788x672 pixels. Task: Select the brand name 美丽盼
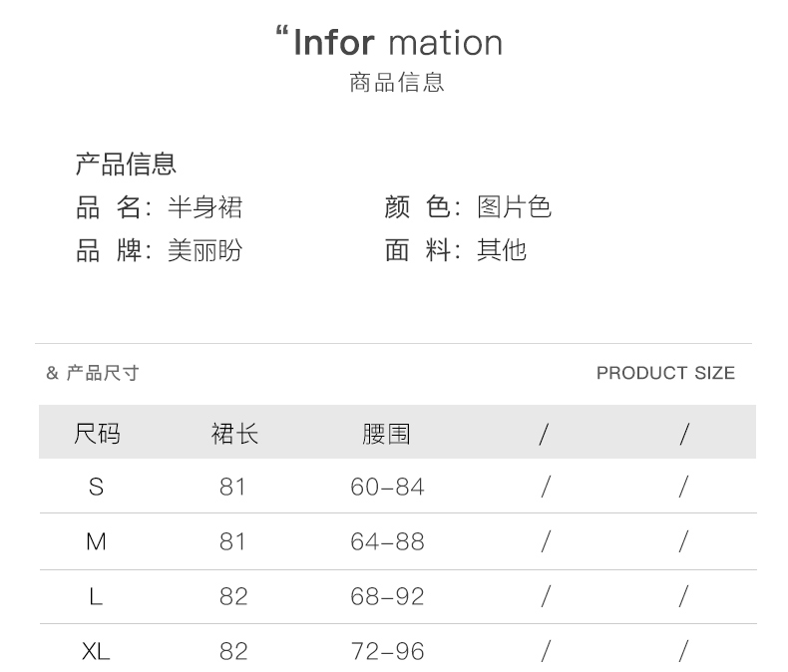[x=204, y=250]
